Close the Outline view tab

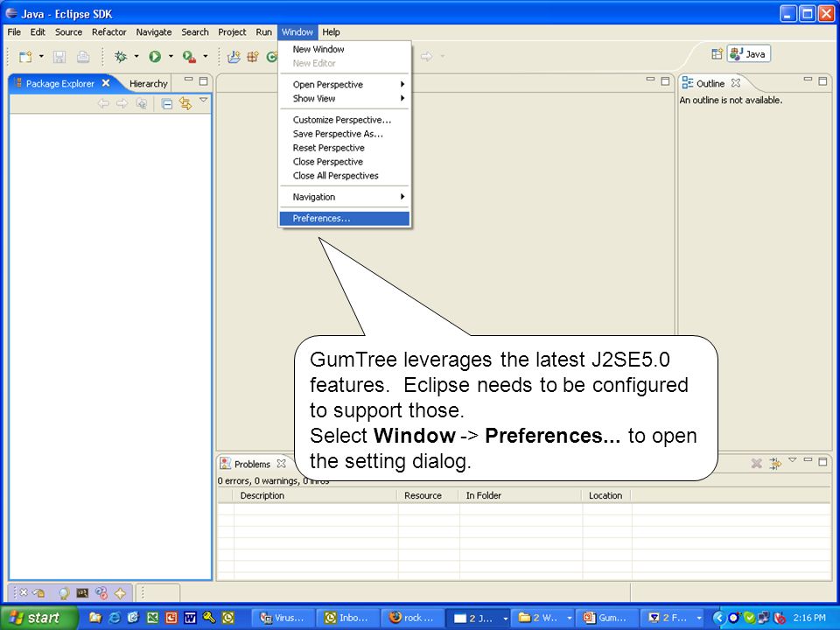tap(736, 83)
